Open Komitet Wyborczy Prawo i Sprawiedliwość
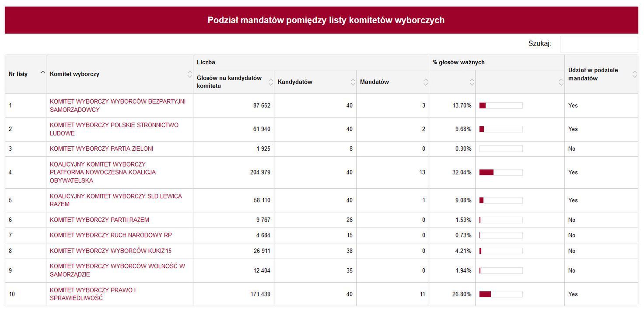The image size is (644, 318). click(x=93, y=294)
